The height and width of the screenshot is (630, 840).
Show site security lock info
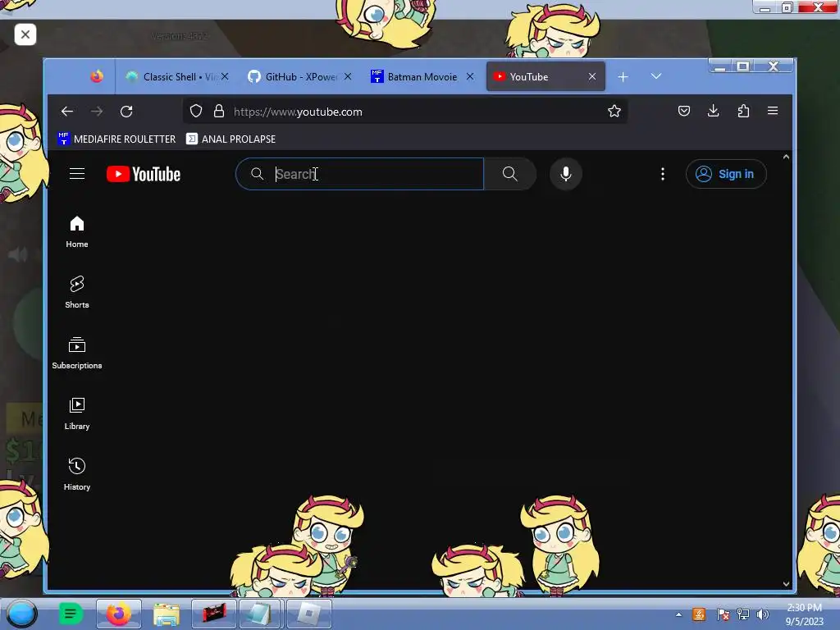point(218,111)
